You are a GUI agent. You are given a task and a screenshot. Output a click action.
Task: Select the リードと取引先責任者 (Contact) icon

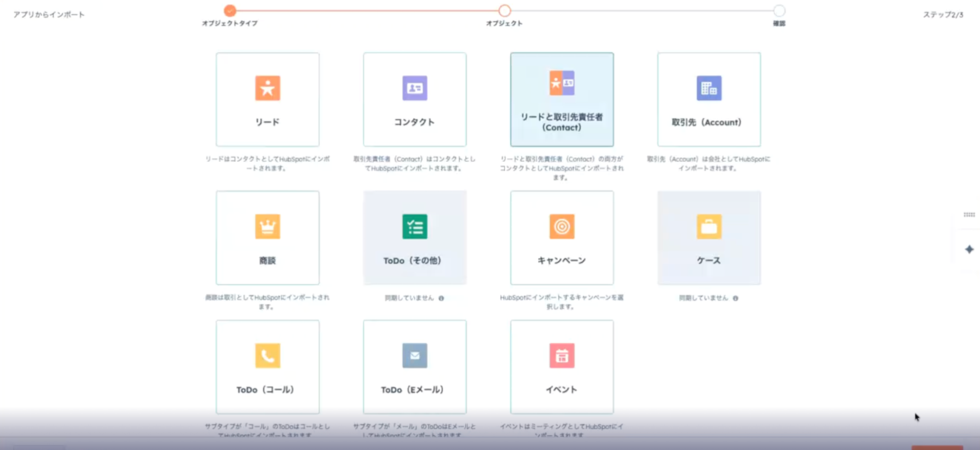(x=561, y=83)
